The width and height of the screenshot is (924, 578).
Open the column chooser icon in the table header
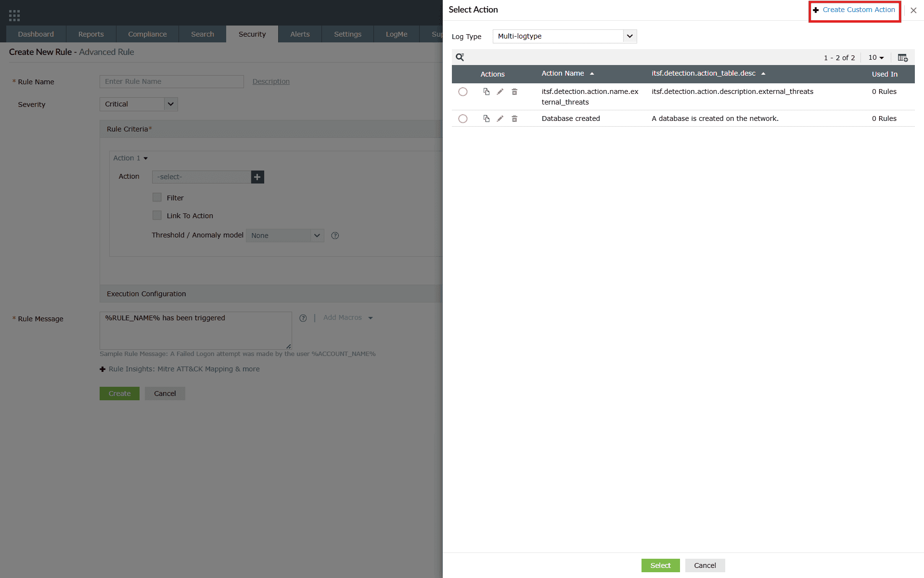pyautogui.click(x=902, y=58)
